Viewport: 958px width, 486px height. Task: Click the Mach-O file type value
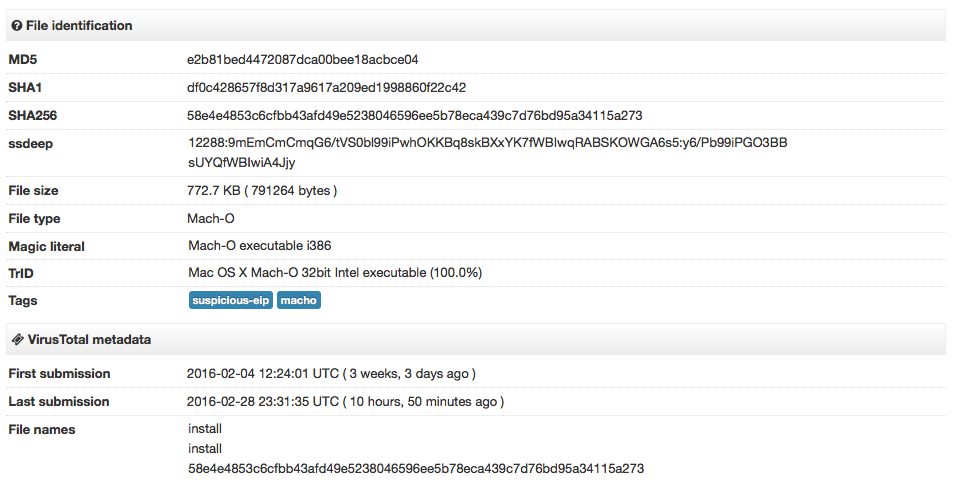click(210, 218)
